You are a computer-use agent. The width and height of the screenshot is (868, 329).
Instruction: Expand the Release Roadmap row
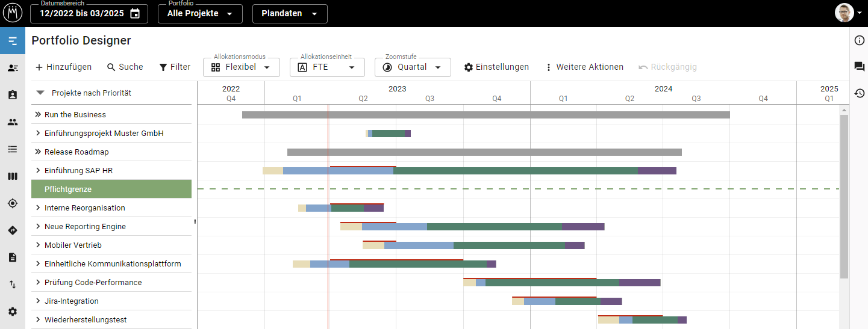[x=38, y=152]
